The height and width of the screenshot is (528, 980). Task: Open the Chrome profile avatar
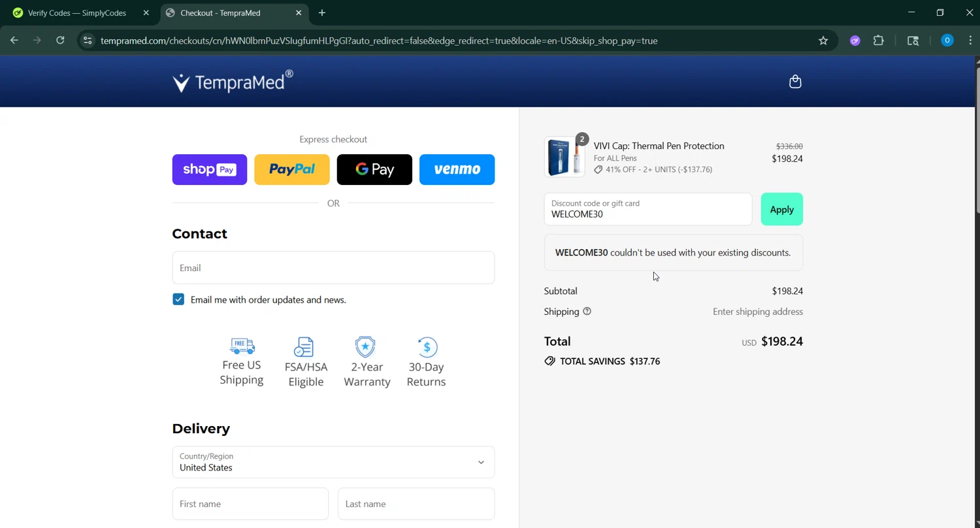947,41
